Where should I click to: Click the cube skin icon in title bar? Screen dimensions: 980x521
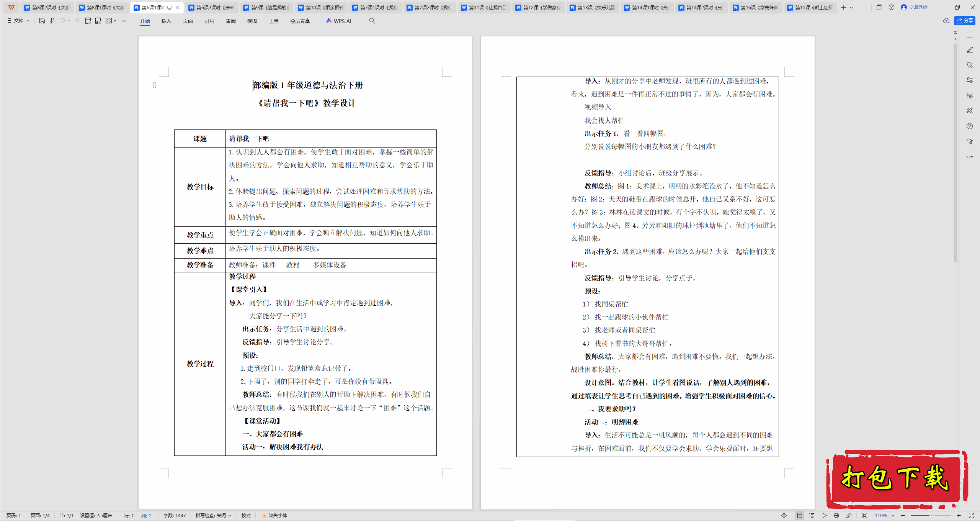892,7
